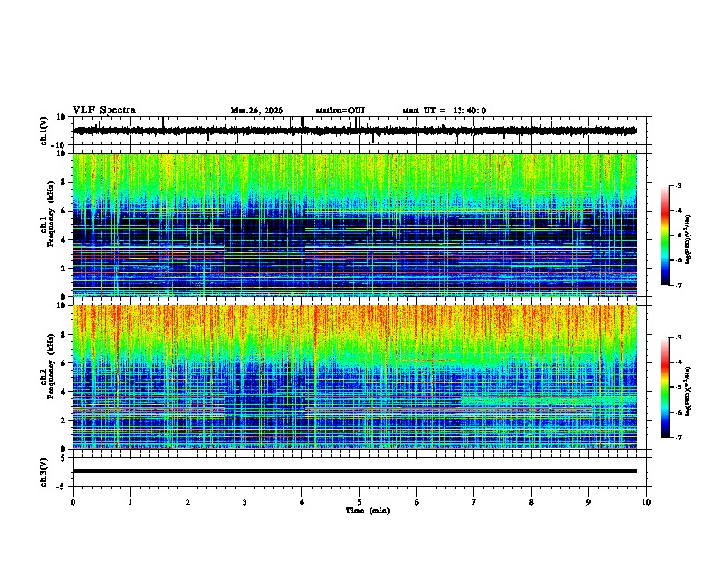728x563 pixels.
Task: Click time-axis tick label '3'
Action: coord(245,502)
